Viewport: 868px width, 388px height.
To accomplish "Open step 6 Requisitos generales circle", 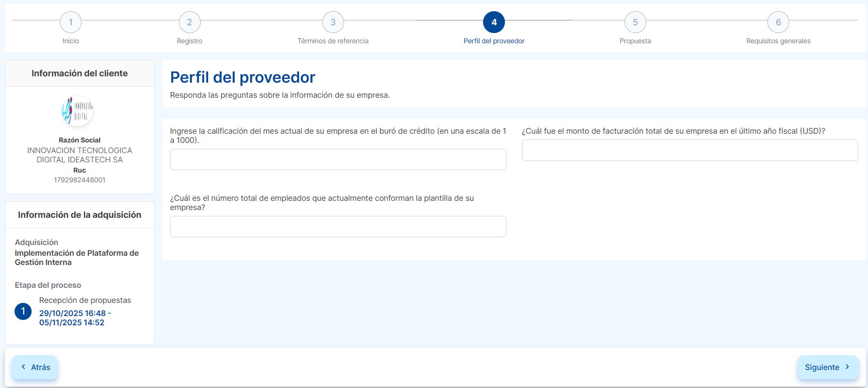I will pos(778,22).
